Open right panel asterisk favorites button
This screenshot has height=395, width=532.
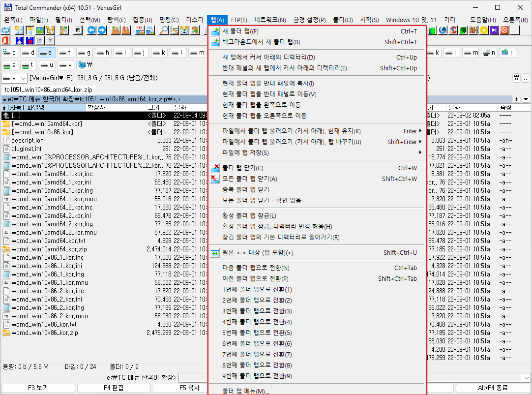516,99
